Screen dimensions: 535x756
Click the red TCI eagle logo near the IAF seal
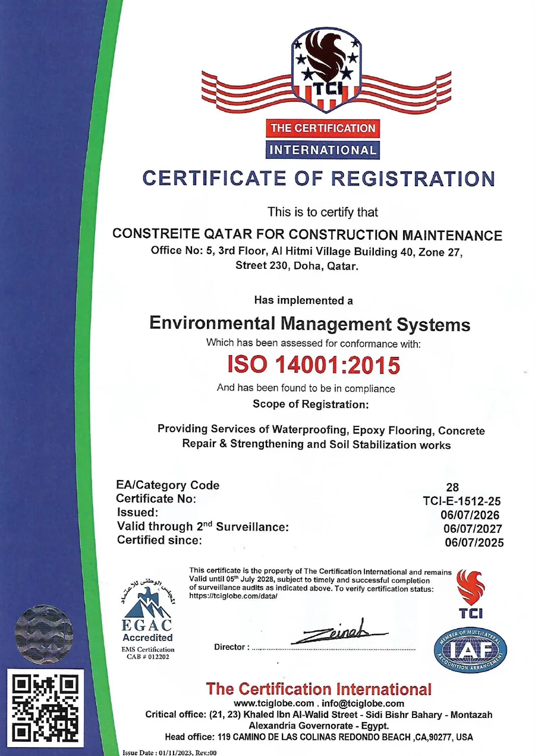(x=471, y=594)
